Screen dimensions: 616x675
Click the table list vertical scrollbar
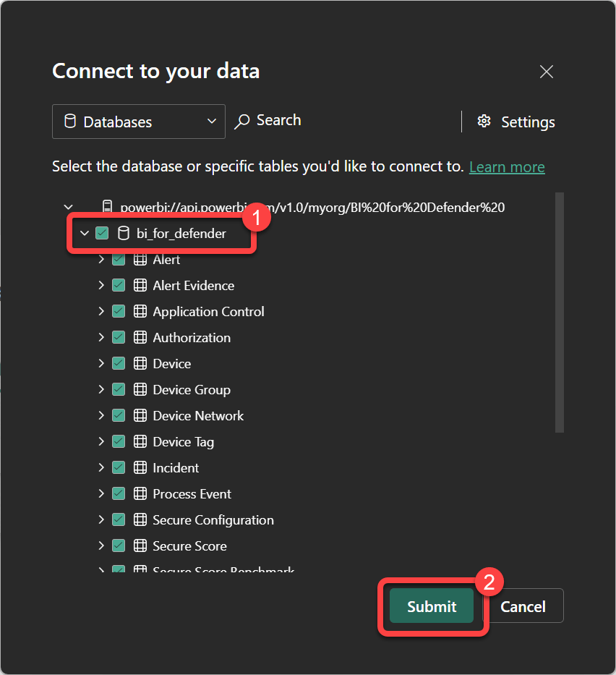tap(559, 312)
